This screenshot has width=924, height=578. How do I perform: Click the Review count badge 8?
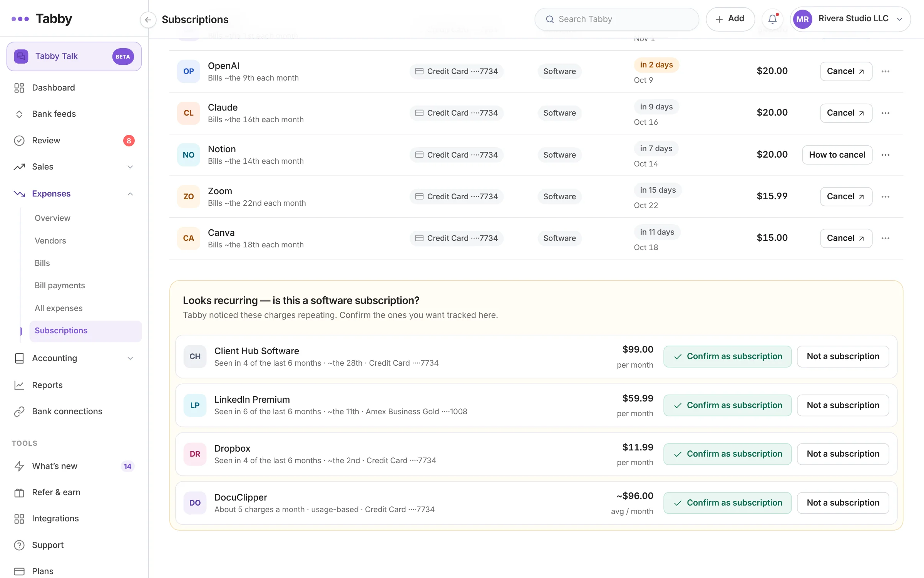129,141
